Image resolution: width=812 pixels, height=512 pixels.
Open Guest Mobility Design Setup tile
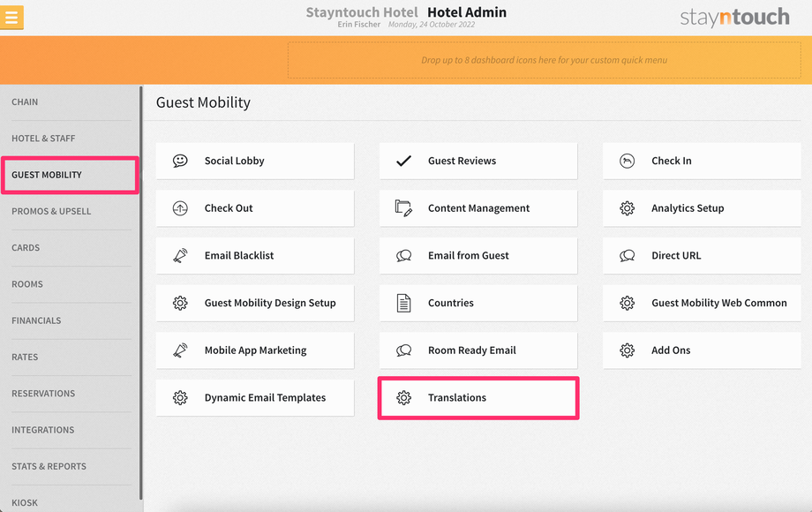pos(255,303)
